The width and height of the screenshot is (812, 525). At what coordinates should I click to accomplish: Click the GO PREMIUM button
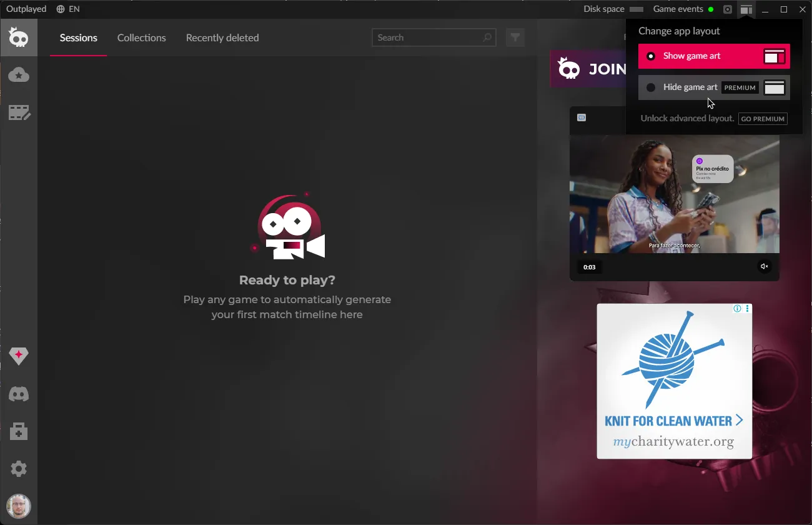763,119
